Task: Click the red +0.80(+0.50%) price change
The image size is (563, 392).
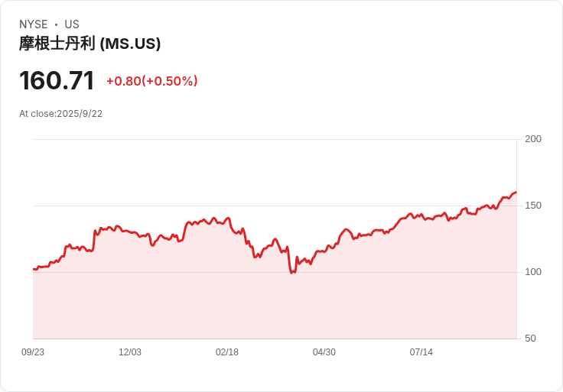Action: [151, 81]
